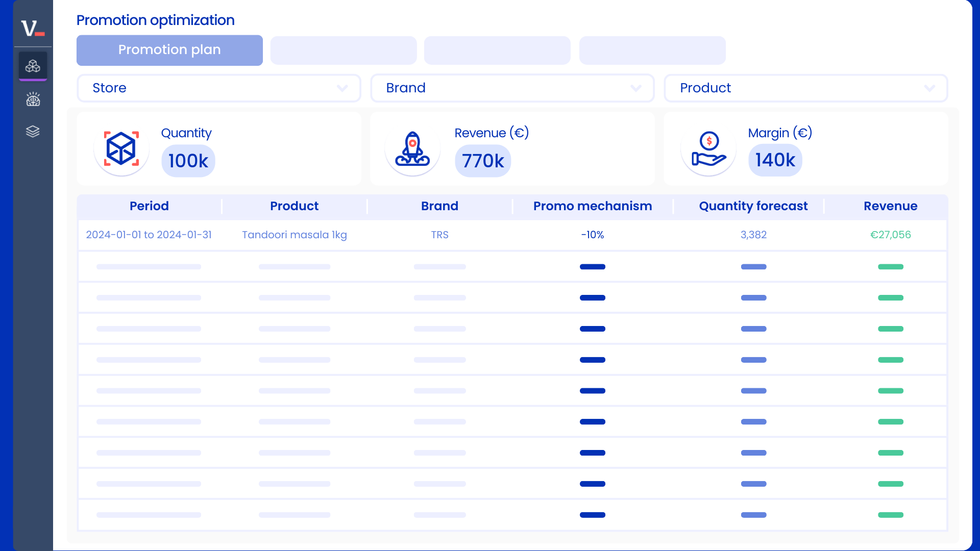
Task: Click the 770k Revenue badge
Action: (x=482, y=160)
